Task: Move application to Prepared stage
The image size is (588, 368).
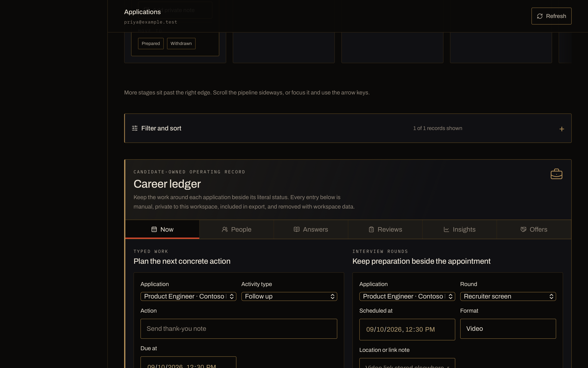Action: (x=151, y=44)
